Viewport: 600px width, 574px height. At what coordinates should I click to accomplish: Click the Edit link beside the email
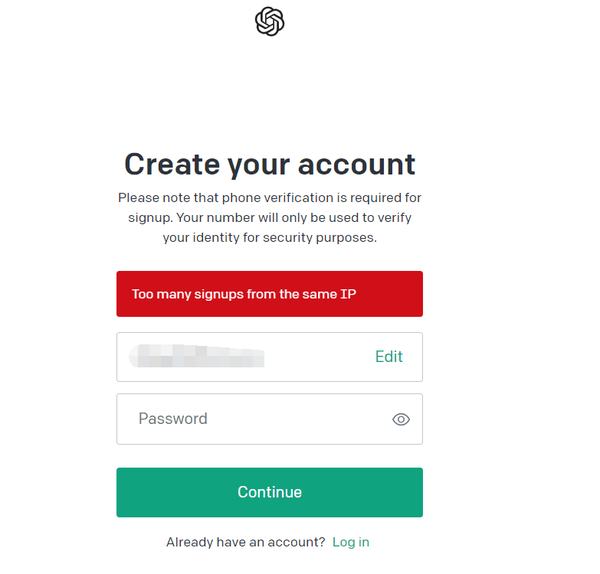(389, 357)
